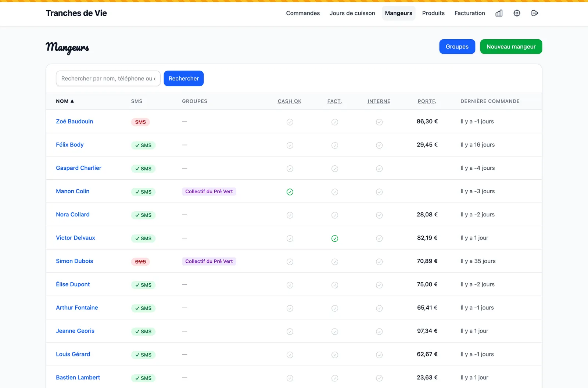The height and width of the screenshot is (388, 588).
Task: Click the logout icon
Action: pos(535,13)
